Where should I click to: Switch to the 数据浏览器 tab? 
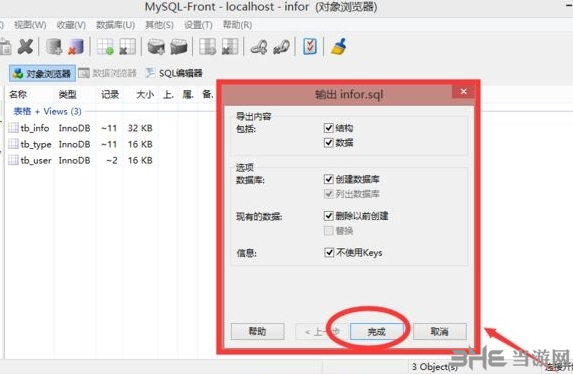108,73
